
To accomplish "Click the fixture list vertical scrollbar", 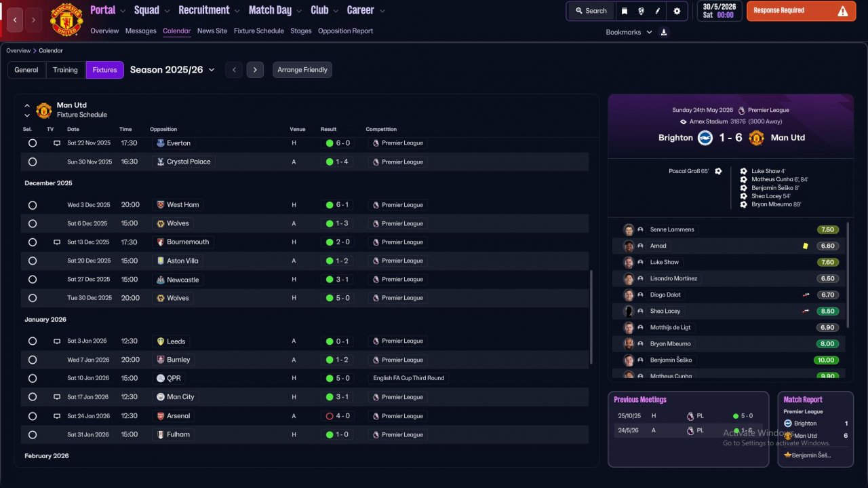I will point(591,318).
